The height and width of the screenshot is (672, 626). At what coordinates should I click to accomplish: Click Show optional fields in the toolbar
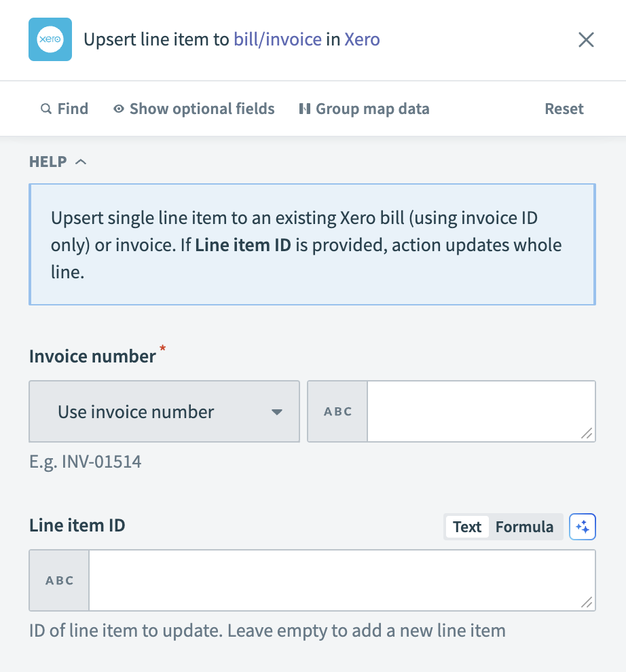[201, 109]
